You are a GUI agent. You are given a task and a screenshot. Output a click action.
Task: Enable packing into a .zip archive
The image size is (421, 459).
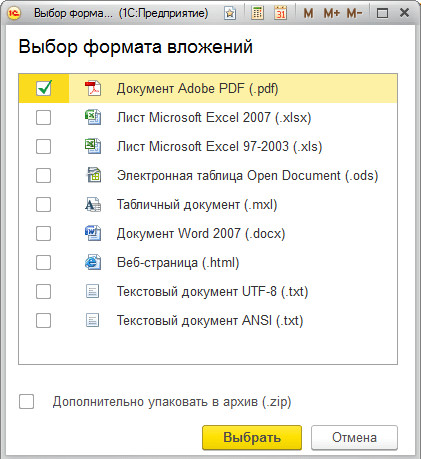(x=26, y=401)
